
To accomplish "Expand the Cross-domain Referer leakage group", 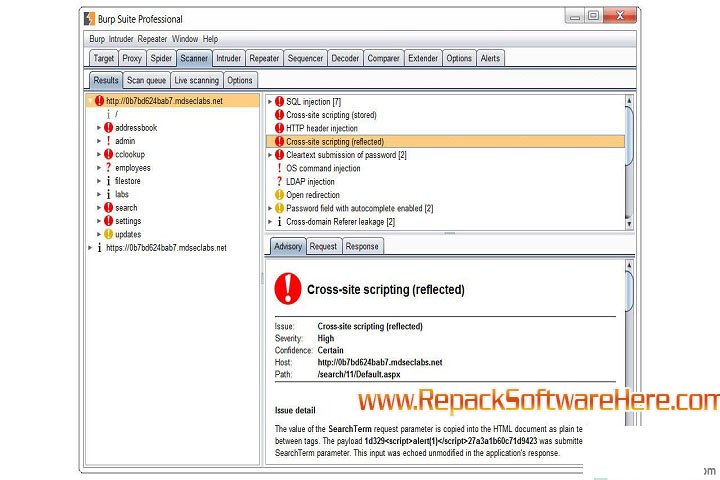I will point(270,221).
